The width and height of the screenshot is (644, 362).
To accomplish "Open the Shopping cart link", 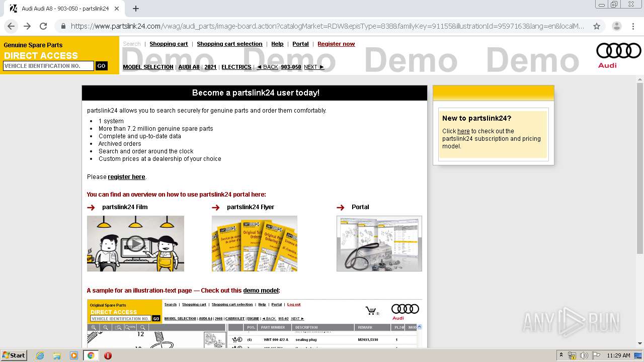I will [x=169, y=44].
